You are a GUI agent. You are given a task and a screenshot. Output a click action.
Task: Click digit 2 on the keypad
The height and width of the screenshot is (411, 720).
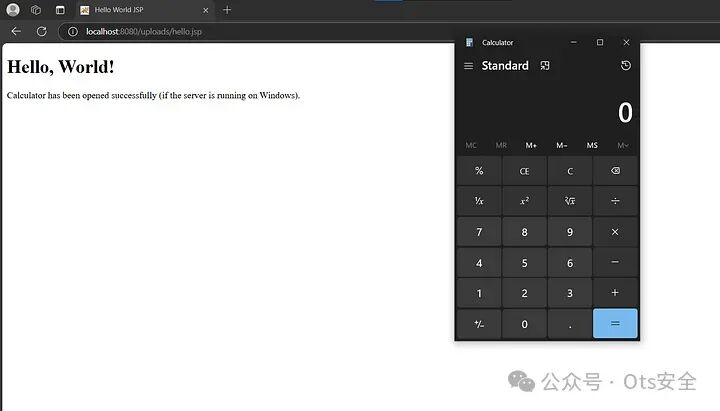click(524, 293)
